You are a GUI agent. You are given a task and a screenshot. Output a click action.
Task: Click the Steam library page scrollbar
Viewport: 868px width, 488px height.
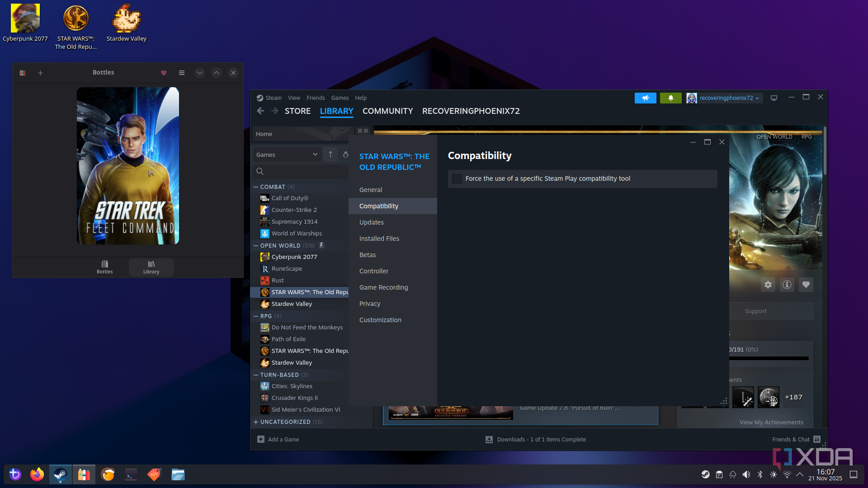[825, 151]
